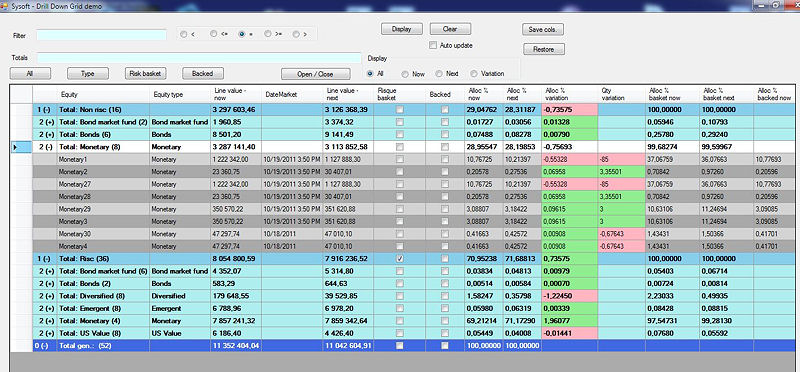This screenshot has width=800, height=372.
Task: Expand Total: Bond market fund (2) group
Action: (x=45, y=122)
